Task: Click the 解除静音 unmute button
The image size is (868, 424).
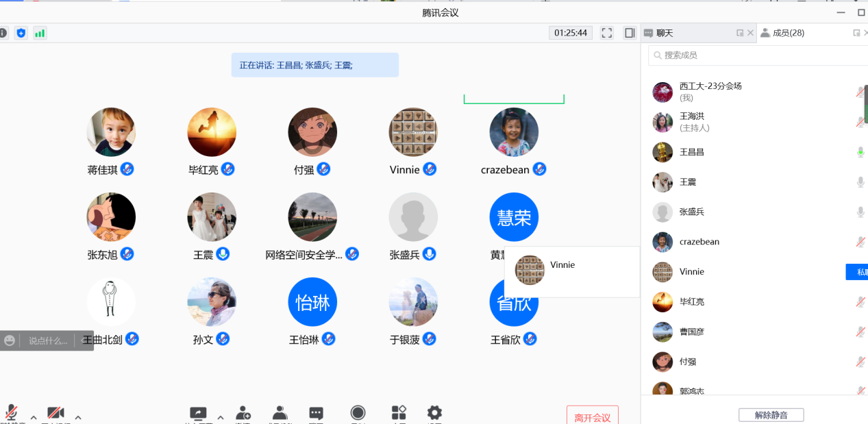Action: [x=771, y=415]
